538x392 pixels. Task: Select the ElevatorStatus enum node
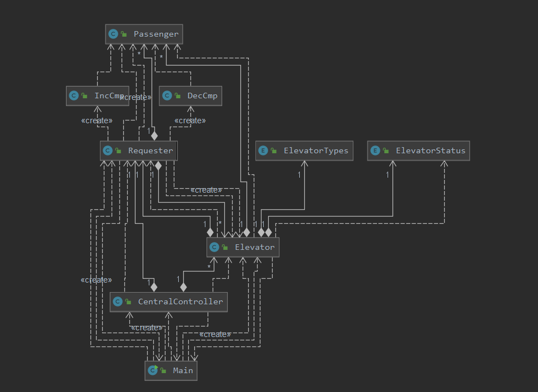click(419, 150)
